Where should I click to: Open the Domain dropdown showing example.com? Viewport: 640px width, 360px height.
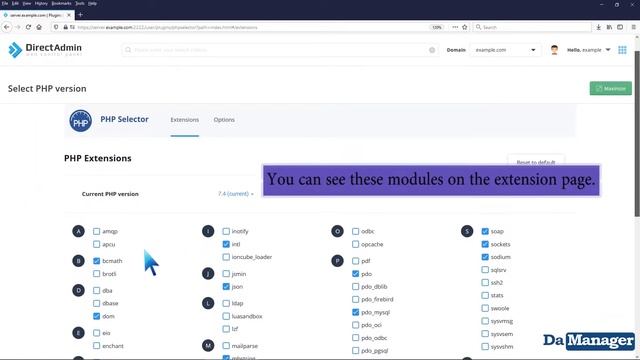click(x=506, y=50)
